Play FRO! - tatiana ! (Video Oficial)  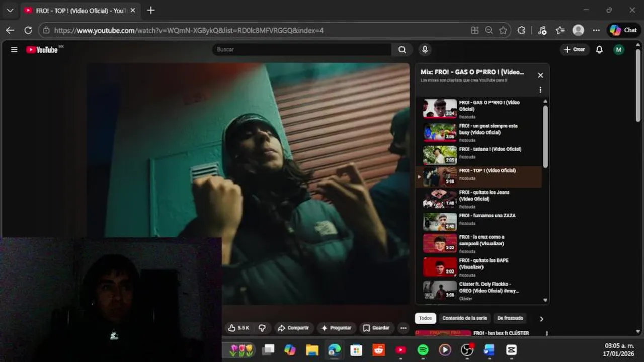tap(478, 155)
